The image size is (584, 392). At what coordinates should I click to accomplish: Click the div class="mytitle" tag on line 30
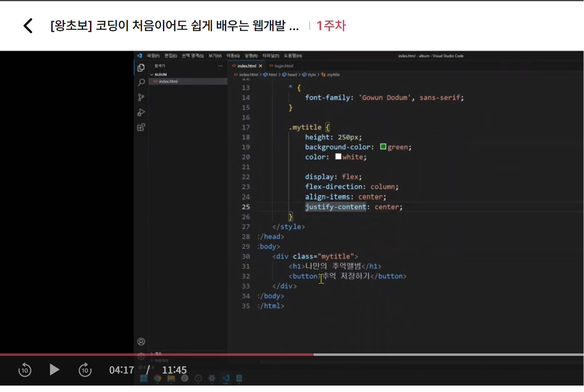click(x=315, y=256)
